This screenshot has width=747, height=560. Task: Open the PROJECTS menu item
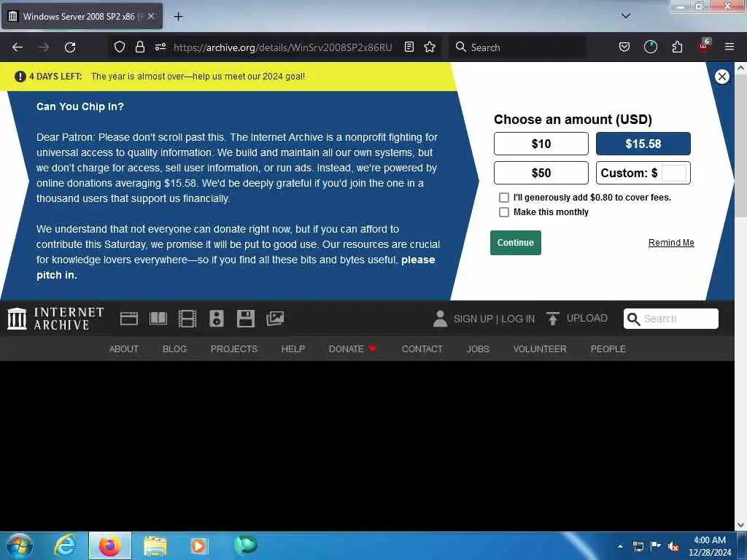234,349
